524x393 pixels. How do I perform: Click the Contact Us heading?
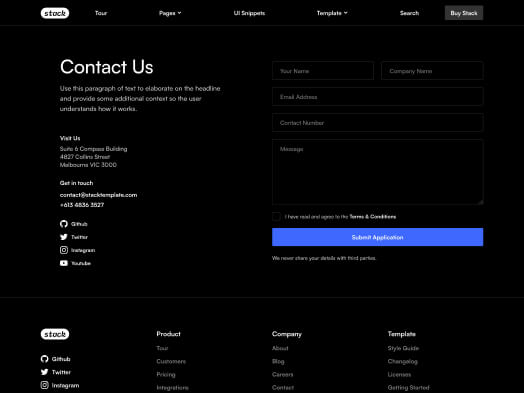(107, 67)
